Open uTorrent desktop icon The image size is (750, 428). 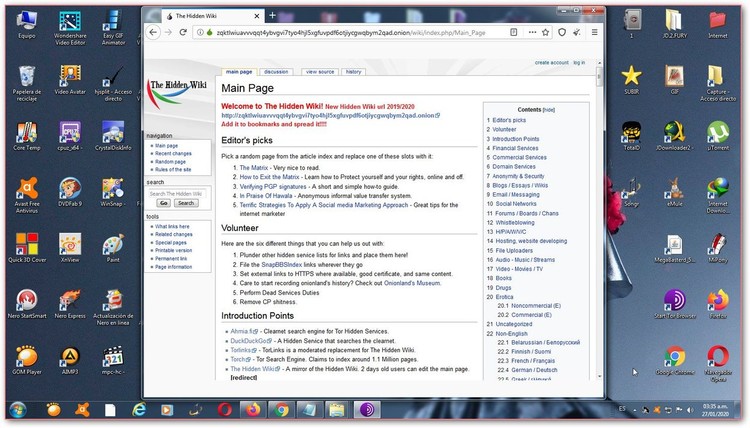[x=717, y=136]
